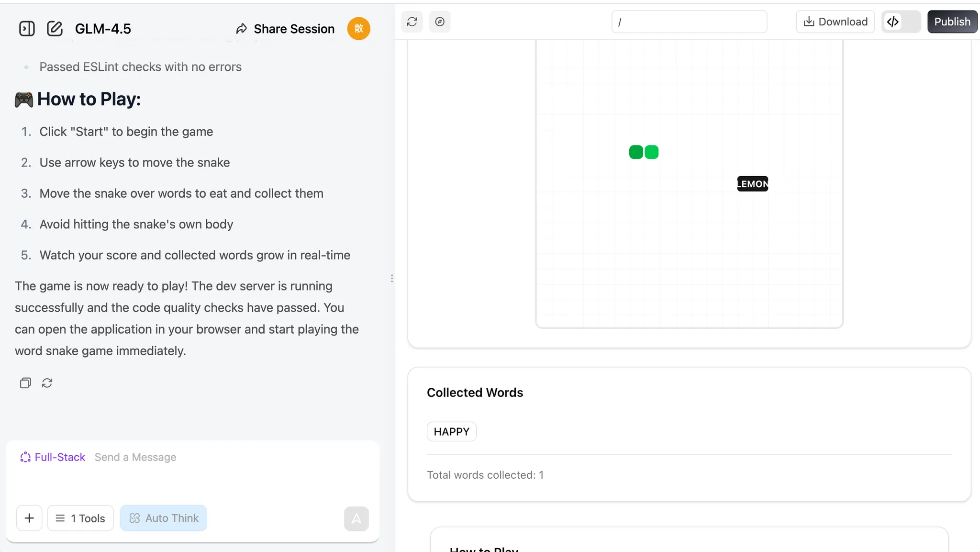Publish the application
This screenshot has width=980, height=552.
952,22
